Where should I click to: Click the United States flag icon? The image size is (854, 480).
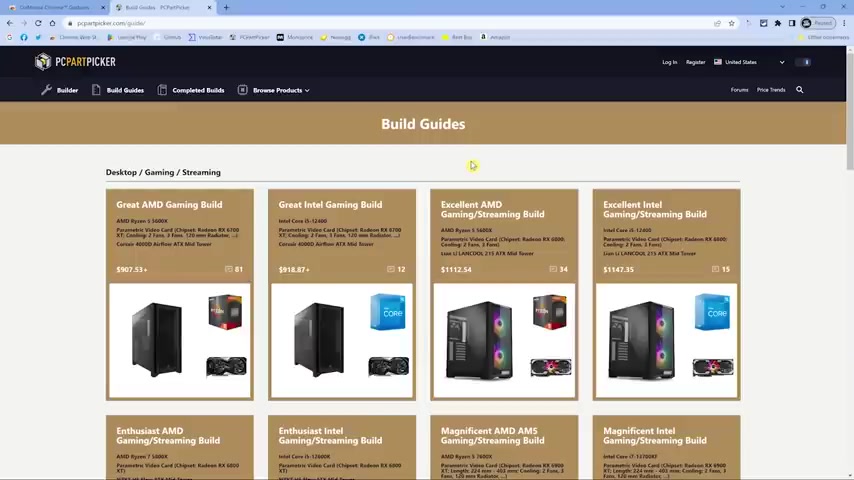click(x=718, y=62)
